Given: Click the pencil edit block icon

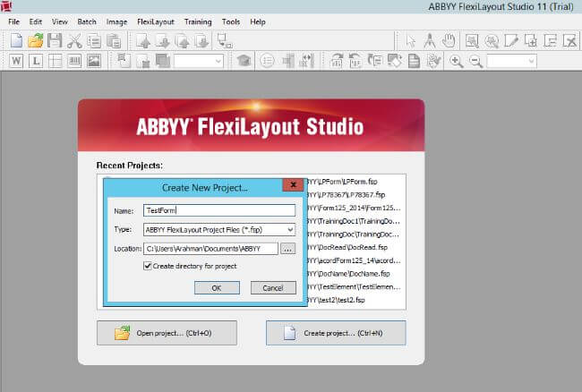Looking at the screenshot, I should pyautogui.click(x=511, y=41).
